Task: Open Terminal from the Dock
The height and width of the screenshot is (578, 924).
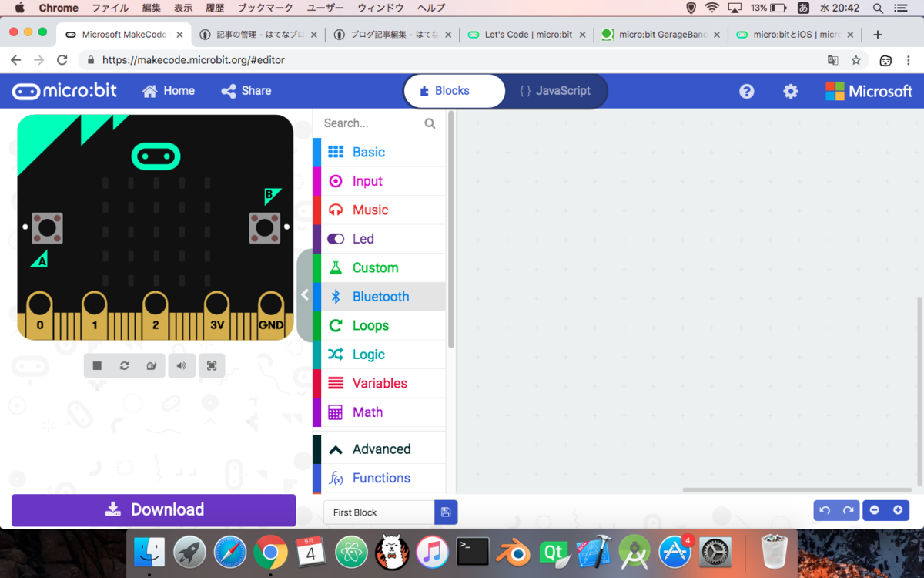Action: (472, 552)
